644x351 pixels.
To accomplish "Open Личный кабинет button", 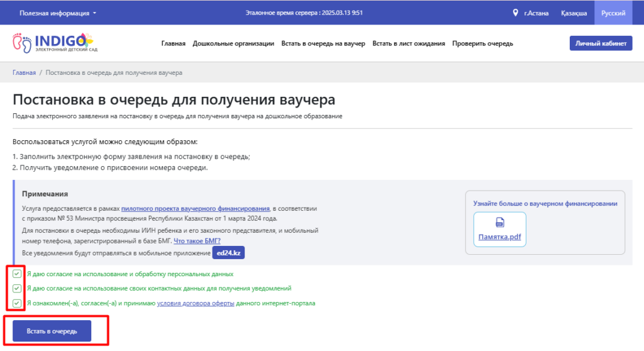I will [x=601, y=43].
